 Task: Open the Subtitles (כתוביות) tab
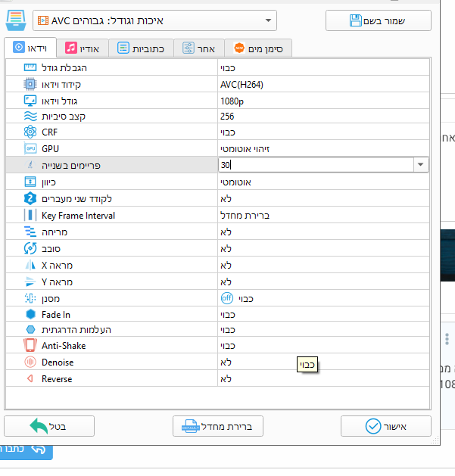(x=141, y=48)
